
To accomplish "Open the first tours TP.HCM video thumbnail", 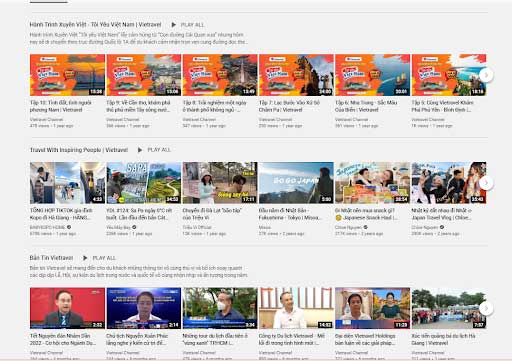I will pos(220,308).
